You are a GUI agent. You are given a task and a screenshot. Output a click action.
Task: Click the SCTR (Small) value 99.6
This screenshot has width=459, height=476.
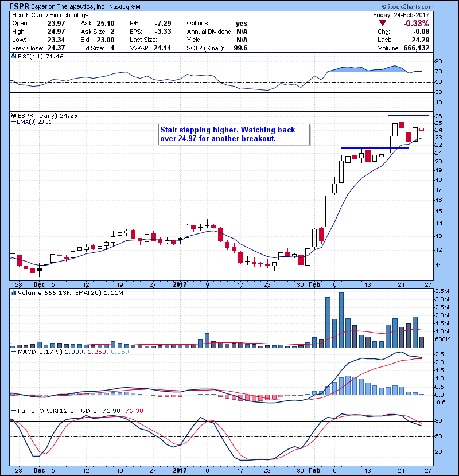240,48
